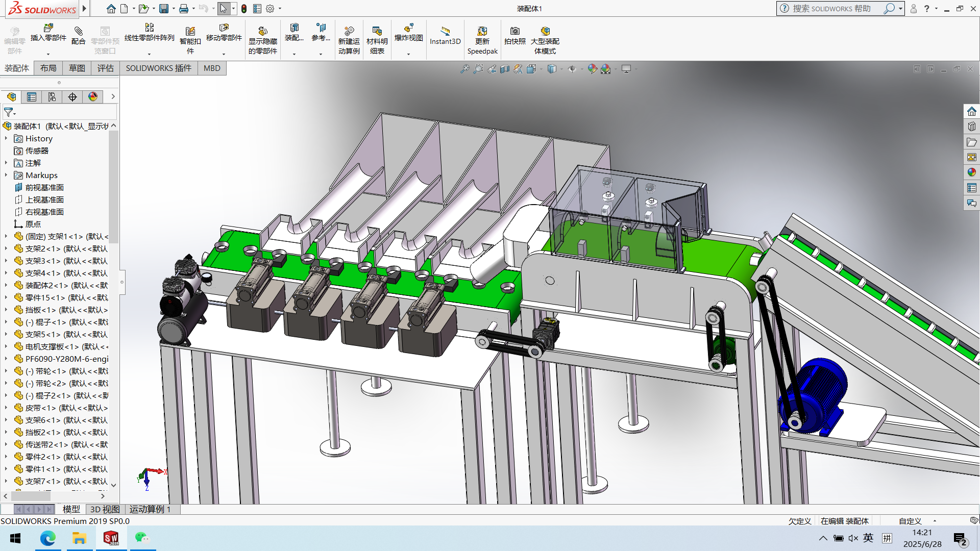The height and width of the screenshot is (551, 980).
Task: Open the DimXpertManager crosshair tab
Action: pyautogui.click(x=72, y=97)
